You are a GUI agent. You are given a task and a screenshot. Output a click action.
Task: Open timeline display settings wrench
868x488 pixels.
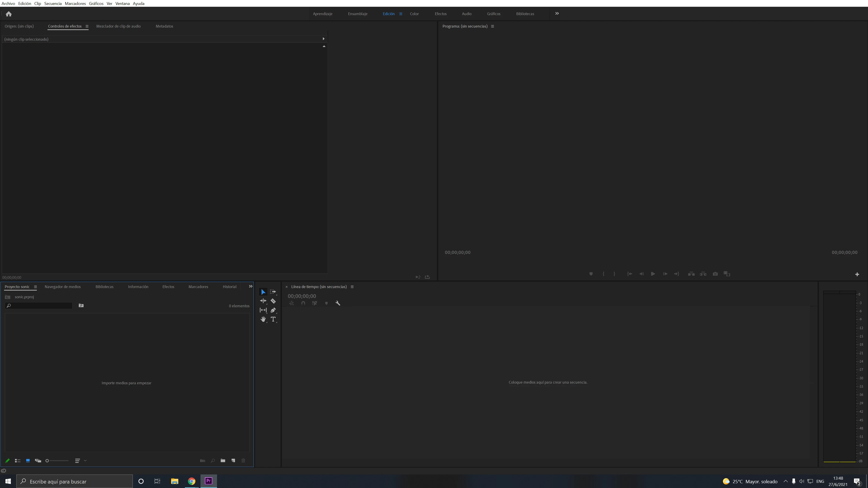(x=338, y=303)
